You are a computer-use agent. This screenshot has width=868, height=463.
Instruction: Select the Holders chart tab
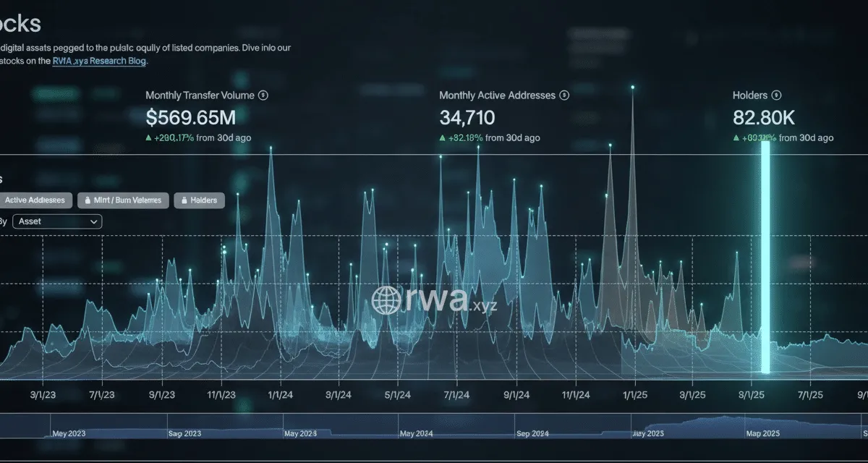coord(200,200)
